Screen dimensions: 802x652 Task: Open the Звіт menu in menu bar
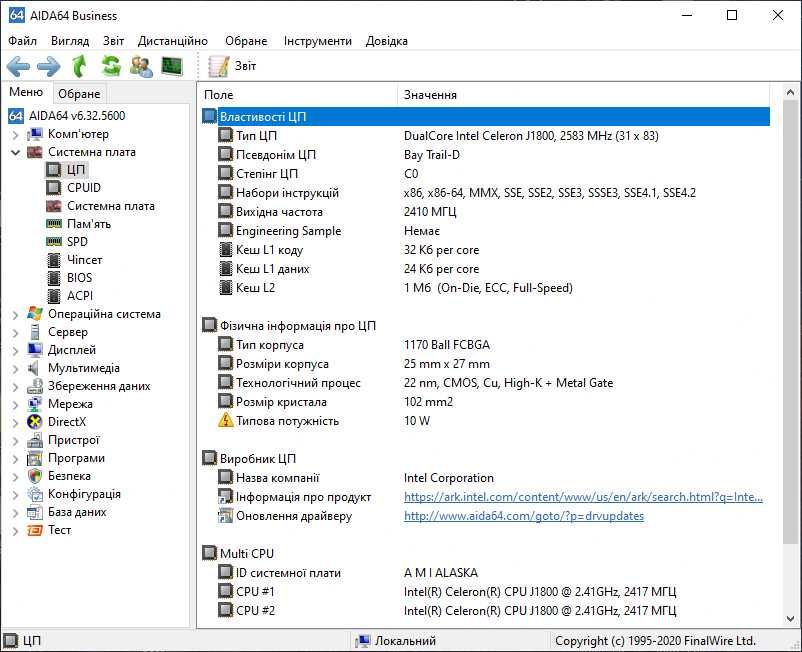pos(114,41)
